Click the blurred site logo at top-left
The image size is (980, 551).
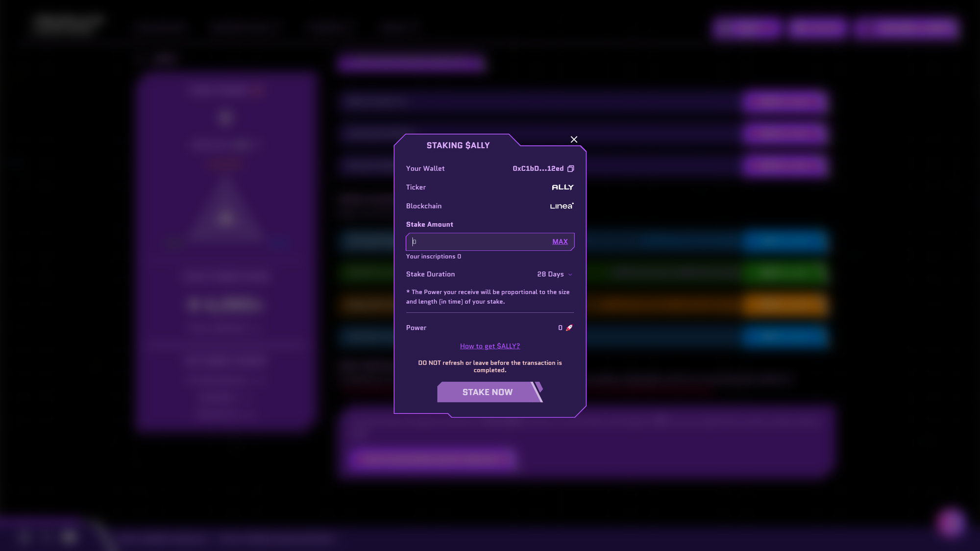[68, 24]
